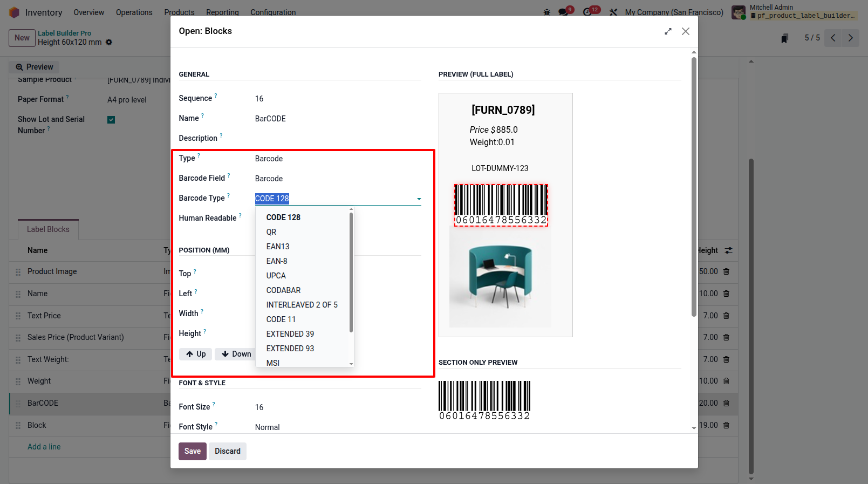Open the debug bug icon menu
This screenshot has width=868, height=484.
coord(547,12)
